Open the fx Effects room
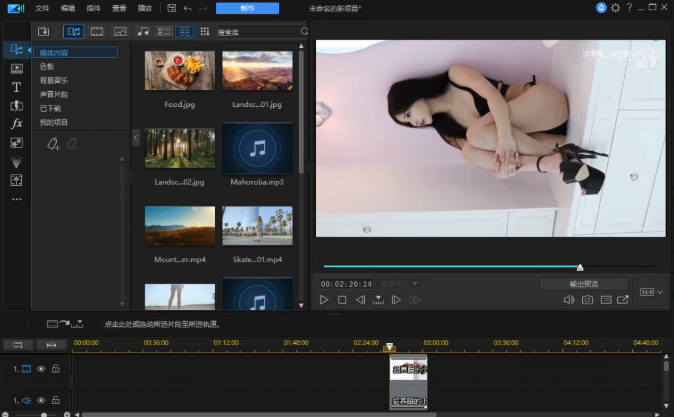The image size is (674, 417). [16, 124]
